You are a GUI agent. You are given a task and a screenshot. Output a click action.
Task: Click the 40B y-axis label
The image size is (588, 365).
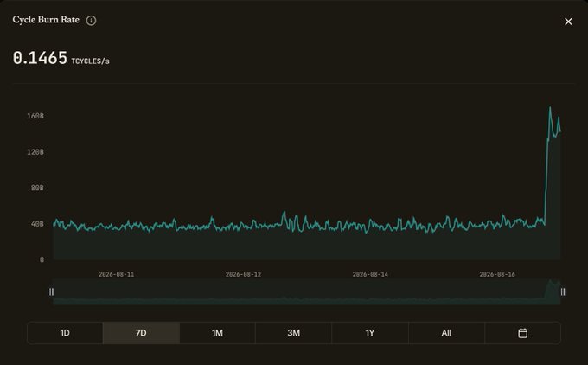point(37,224)
